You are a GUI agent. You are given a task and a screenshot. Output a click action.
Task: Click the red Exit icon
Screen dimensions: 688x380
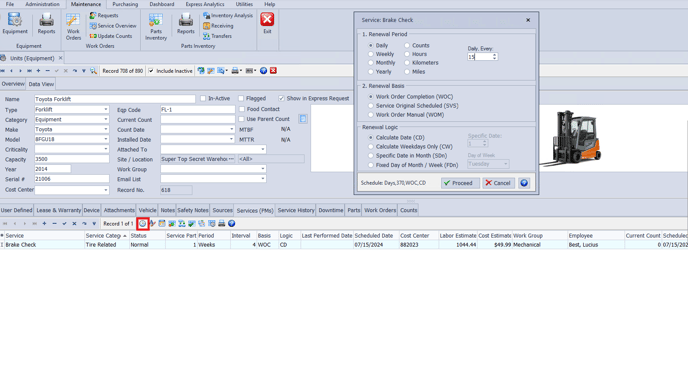267,23
